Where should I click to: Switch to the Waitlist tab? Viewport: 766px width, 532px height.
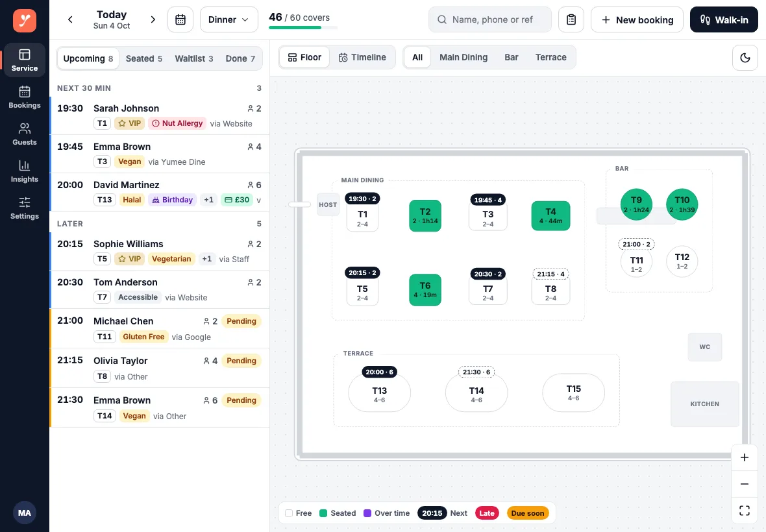click(x=194, y=58)
